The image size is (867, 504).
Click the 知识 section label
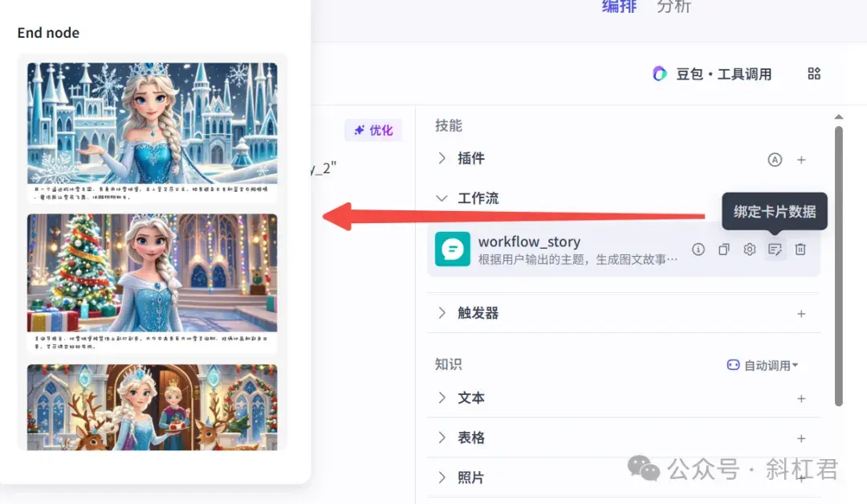[x=449, y=364]
